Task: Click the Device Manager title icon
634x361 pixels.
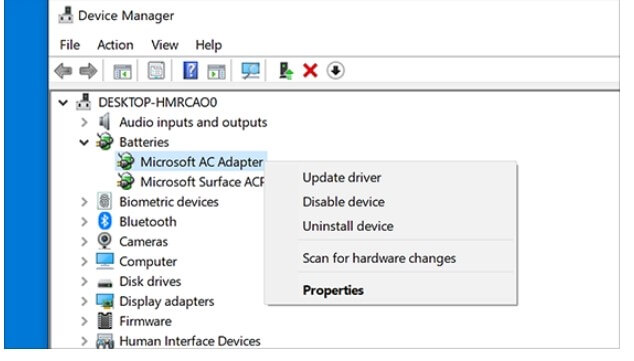Action: [x=66, y=15]
